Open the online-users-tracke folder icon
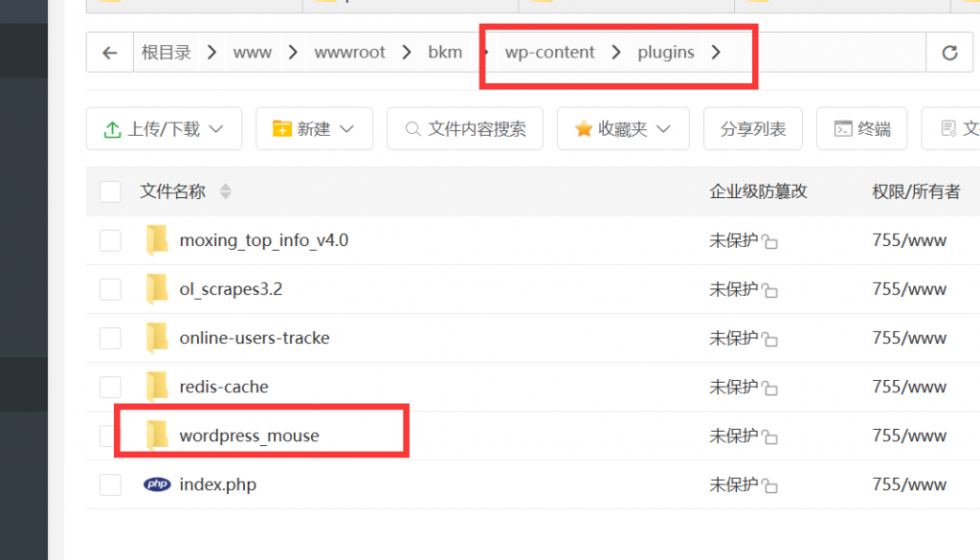 click(x=157, y=338)
